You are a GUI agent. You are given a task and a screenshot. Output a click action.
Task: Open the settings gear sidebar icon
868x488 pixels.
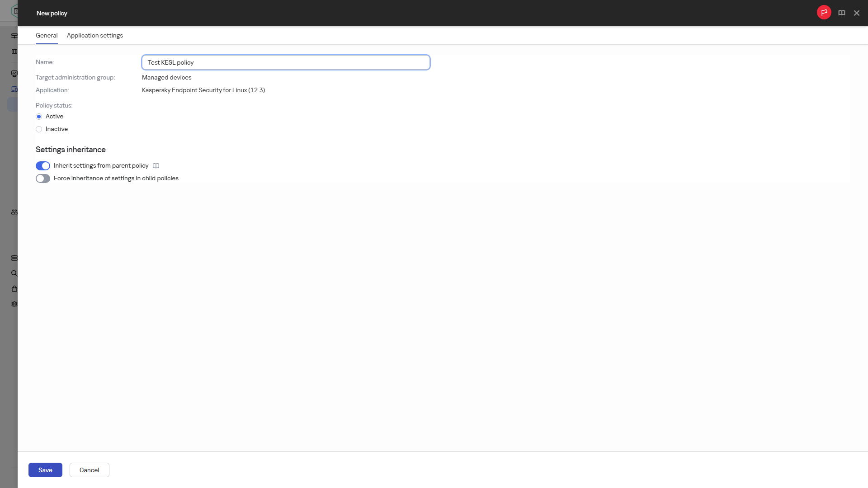click(14, 304)
